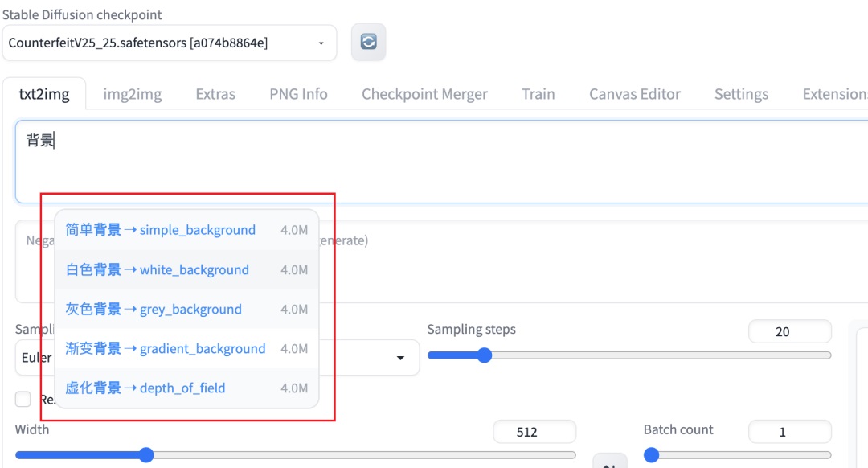Viewport: 868px width, 468px height.
Task: Expand the Sampling method dropdown arrow
Action: point(400,358)
